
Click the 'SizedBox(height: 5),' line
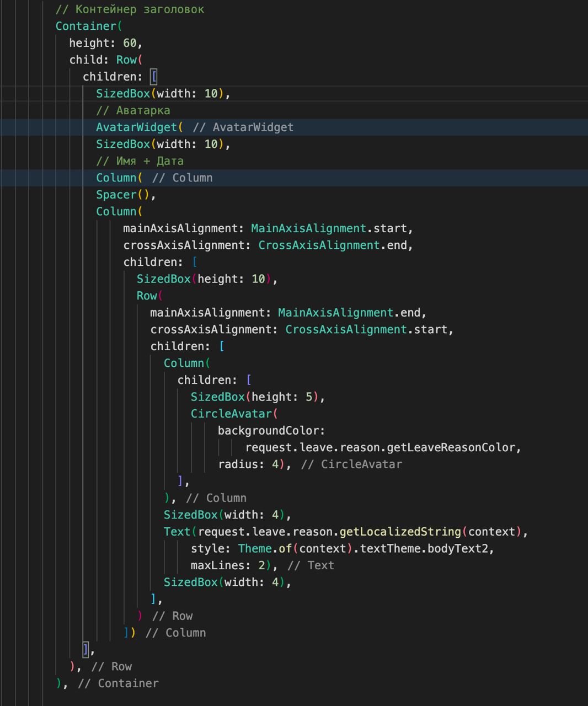click(x=258, y=397)
